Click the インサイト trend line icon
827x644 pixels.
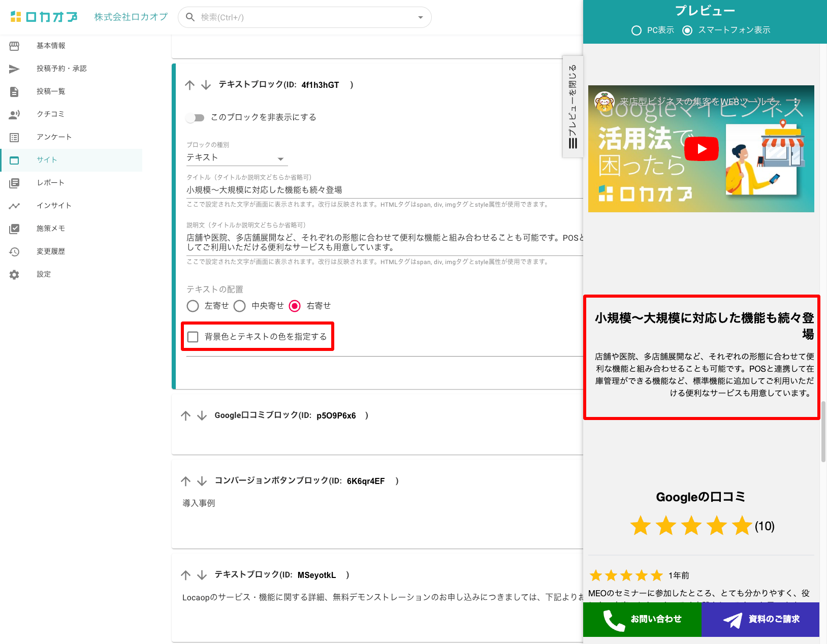click(14, 206)
